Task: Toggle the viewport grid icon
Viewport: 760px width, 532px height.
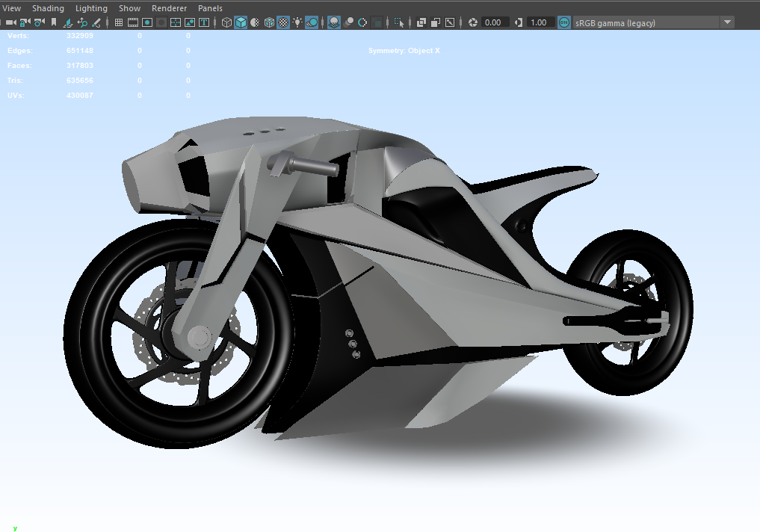Action: point(118,22)
